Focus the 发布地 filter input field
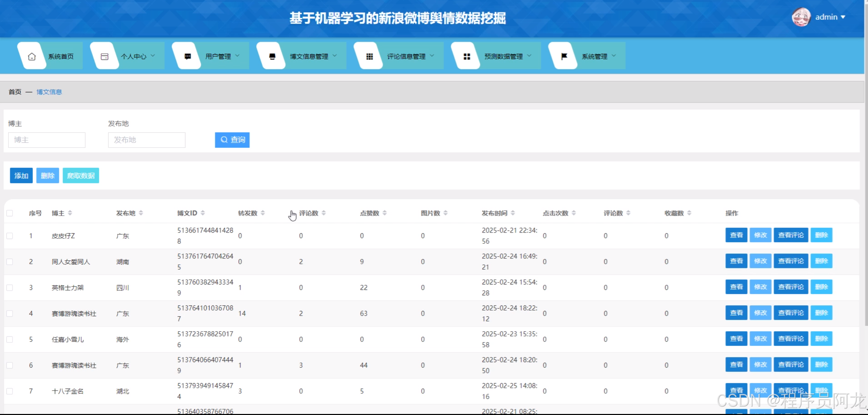Screen dimensions: 868x415 coord(147,140)
